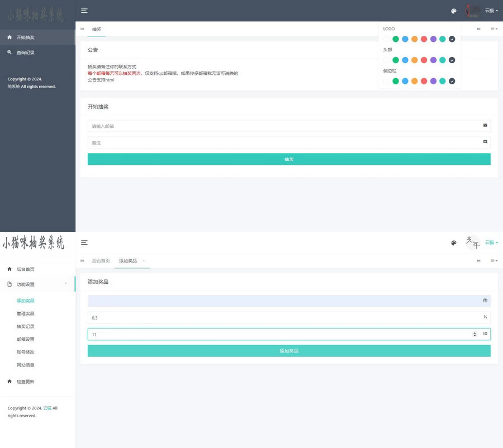Open the 云猫 user dropdown in the dark header
This screenshot has height=448, width=503.
491,11
